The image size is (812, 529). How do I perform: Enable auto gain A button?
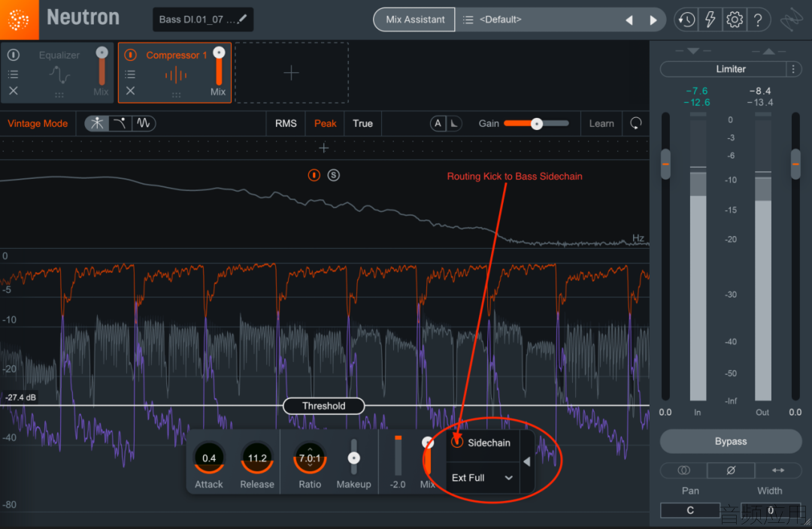(438, 123)
